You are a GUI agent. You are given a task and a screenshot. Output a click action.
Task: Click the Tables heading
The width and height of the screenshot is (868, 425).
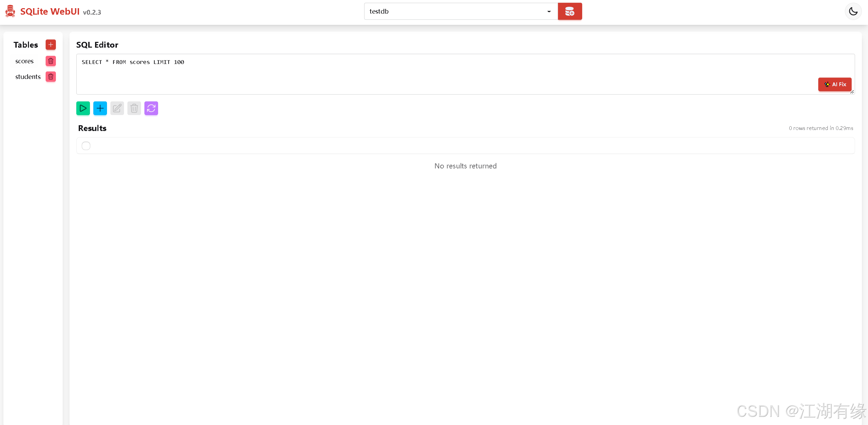[x=26, y=45]
